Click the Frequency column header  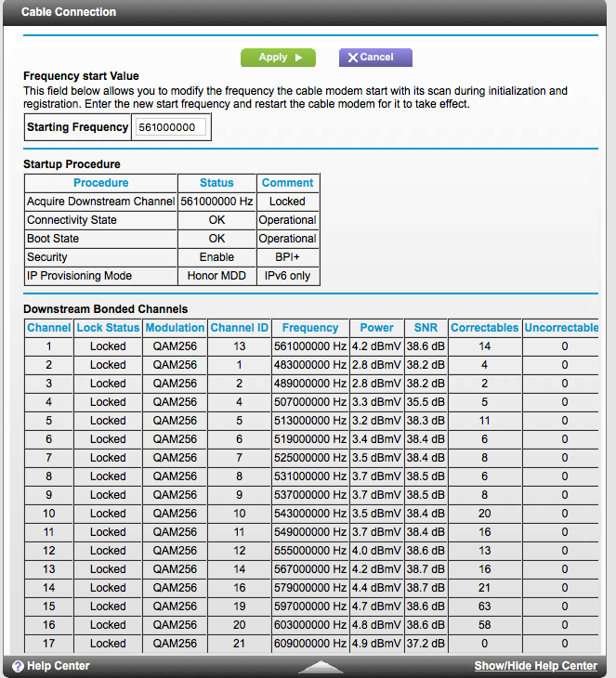tap(310, 328)
